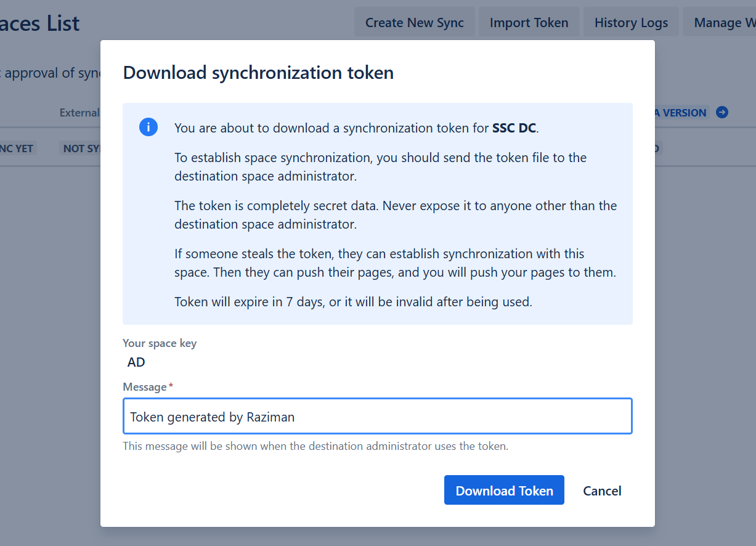Viewport: 756px width, 546px height.
Task: Click the Import Token button
Action: 529,23
